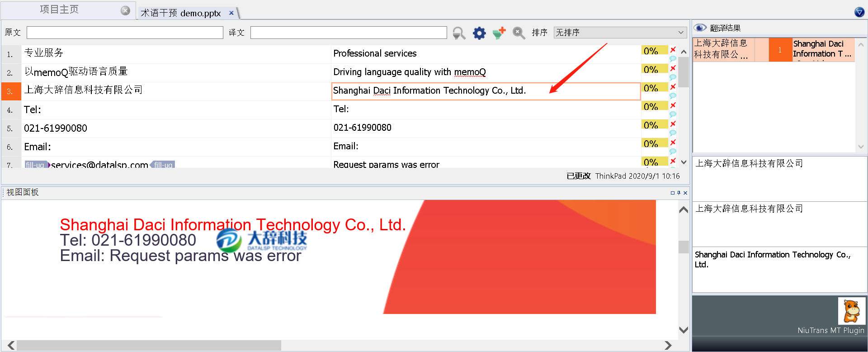868x352 pixels.
Task: Click the red X status of row 3
Action: pos(673,86)
